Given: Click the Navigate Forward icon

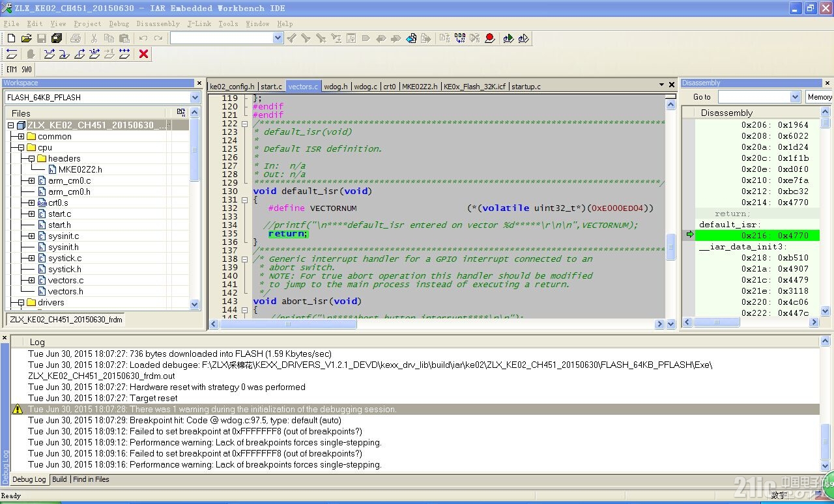Looking at the screenshot, I should [x=426, y=38].
